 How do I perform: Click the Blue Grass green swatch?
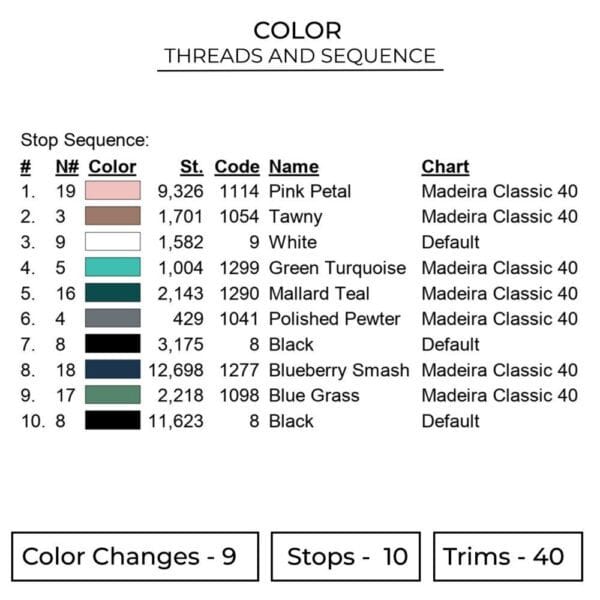(x=112, y=395)
